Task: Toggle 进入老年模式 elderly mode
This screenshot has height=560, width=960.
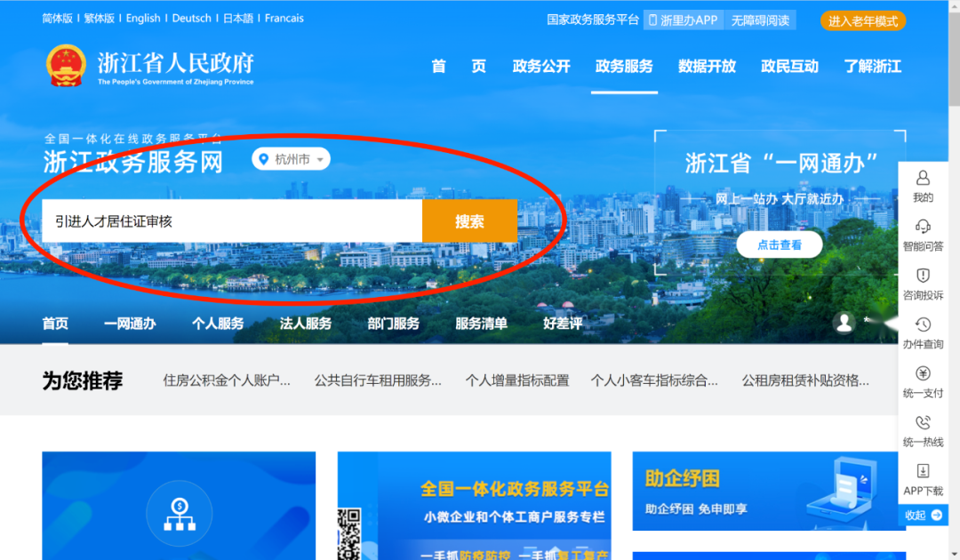Action: pyautogui.click(x=862, y=21)
